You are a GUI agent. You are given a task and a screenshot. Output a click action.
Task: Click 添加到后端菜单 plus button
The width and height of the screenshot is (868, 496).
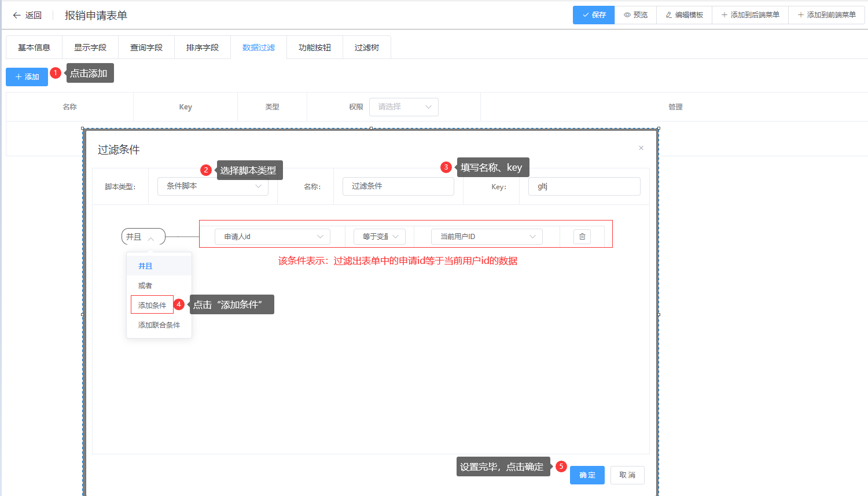pyautogui.click(x=750, y=15)
